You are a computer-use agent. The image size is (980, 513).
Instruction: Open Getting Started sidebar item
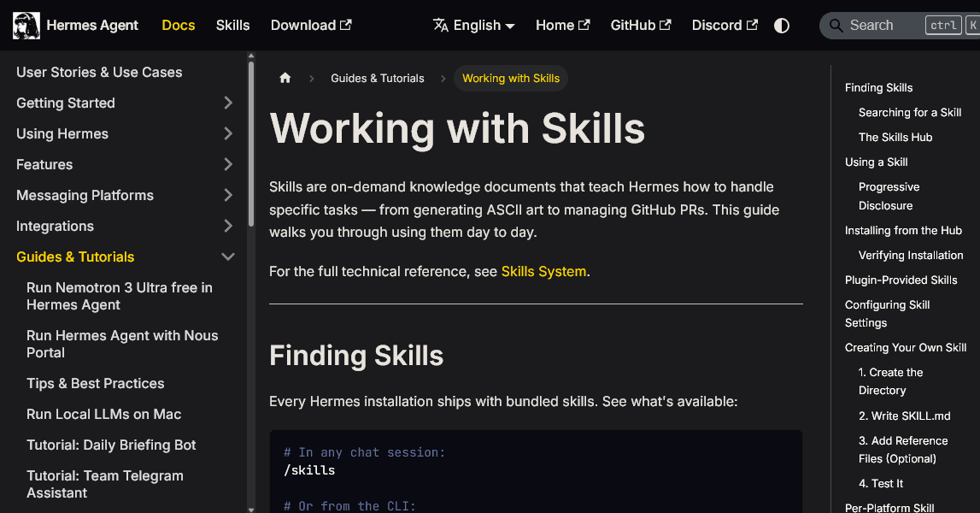[x=66, y=103]
